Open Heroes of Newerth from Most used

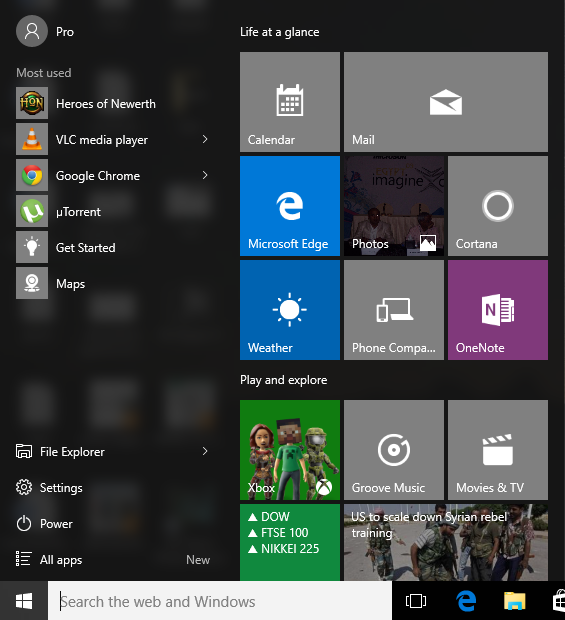click(x=113, y=104)
